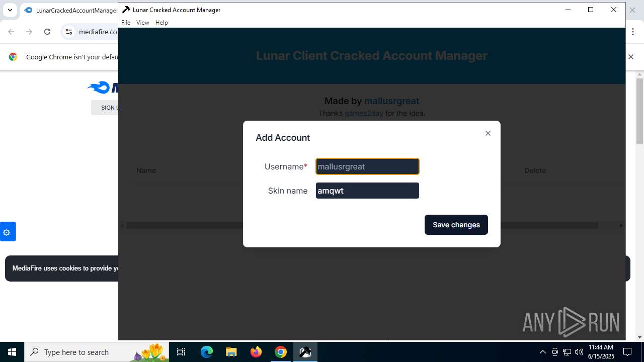Image resolution: width=644 pixels, height=362 pixels.
Task: Click the Add Account dialog title
Action: [x=283, y=138]
